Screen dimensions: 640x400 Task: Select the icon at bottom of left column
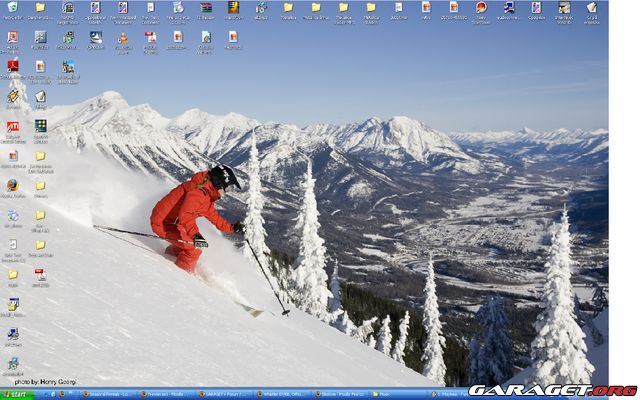tap(12, 364)
